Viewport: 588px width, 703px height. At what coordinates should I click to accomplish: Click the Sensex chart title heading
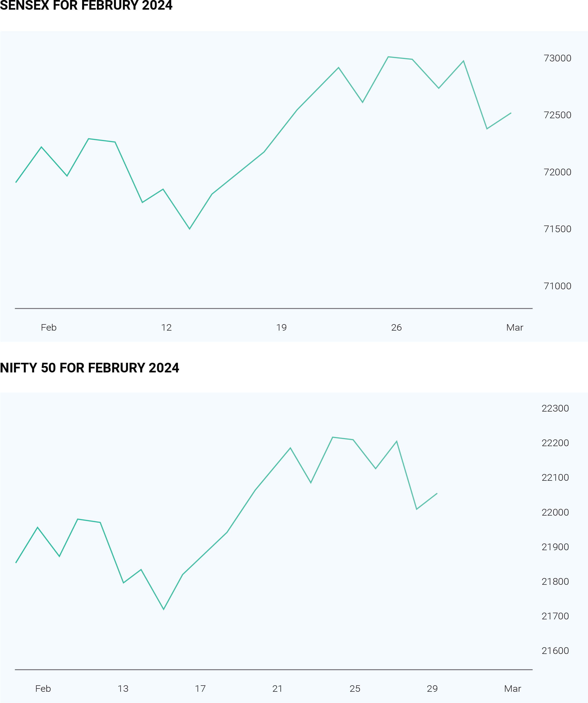pos(86,5)
